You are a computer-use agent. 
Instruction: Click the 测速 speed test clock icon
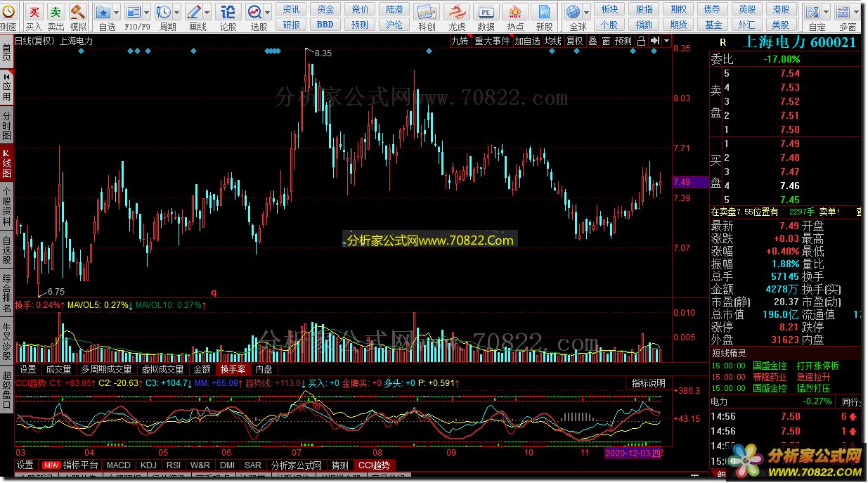7,12
